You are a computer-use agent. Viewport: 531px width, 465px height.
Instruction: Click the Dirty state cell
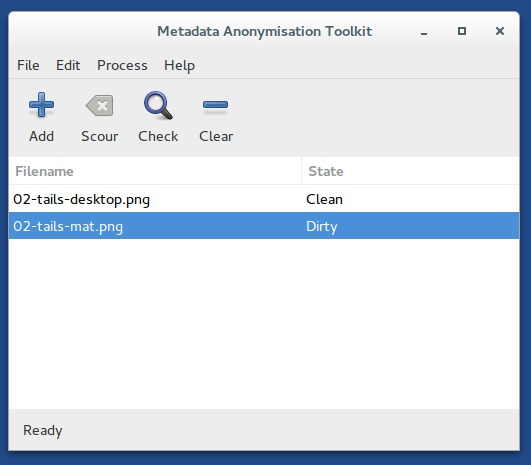pos(322,227)
